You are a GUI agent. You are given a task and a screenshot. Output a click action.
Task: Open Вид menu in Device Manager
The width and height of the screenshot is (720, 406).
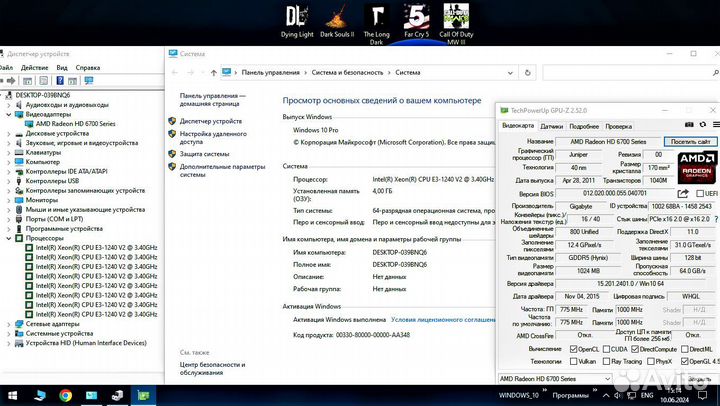tap(62, 68)
